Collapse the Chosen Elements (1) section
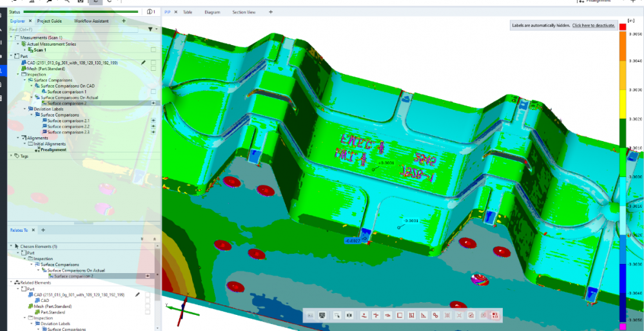644x331 pixels. point(11,247)
